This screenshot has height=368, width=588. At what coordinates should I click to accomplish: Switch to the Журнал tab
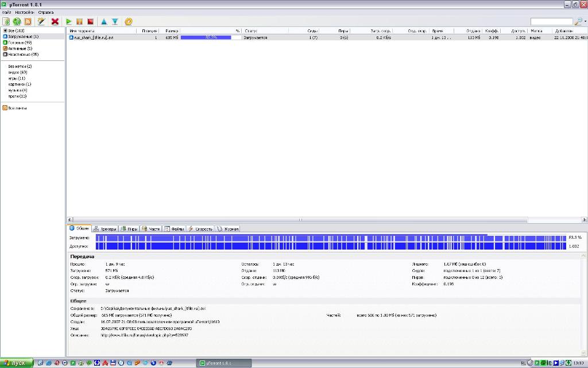coord(227,229)
